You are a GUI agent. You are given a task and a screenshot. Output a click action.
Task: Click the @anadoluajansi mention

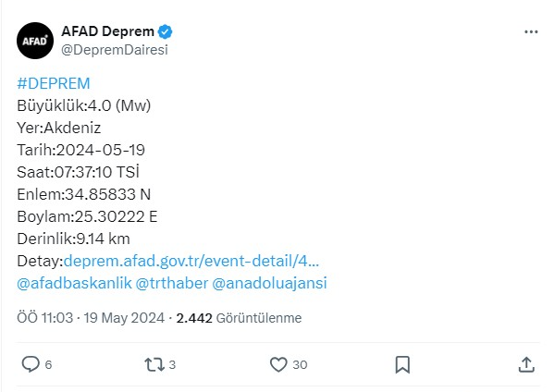coord(270,283)
